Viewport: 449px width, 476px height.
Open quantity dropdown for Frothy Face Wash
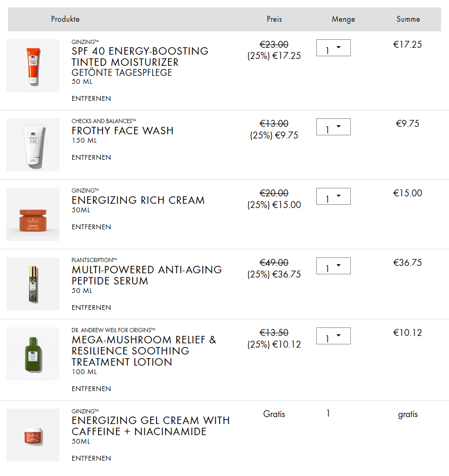333,127
